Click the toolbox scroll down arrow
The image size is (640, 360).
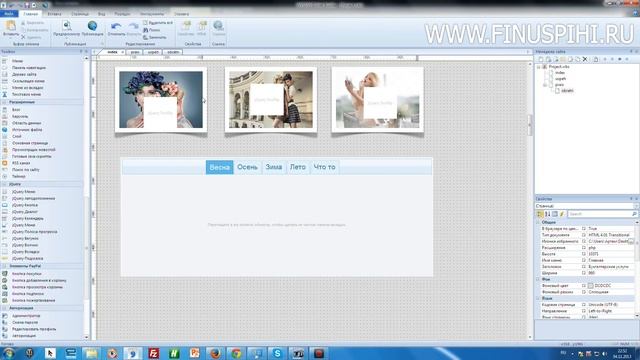tap(86, 337)
